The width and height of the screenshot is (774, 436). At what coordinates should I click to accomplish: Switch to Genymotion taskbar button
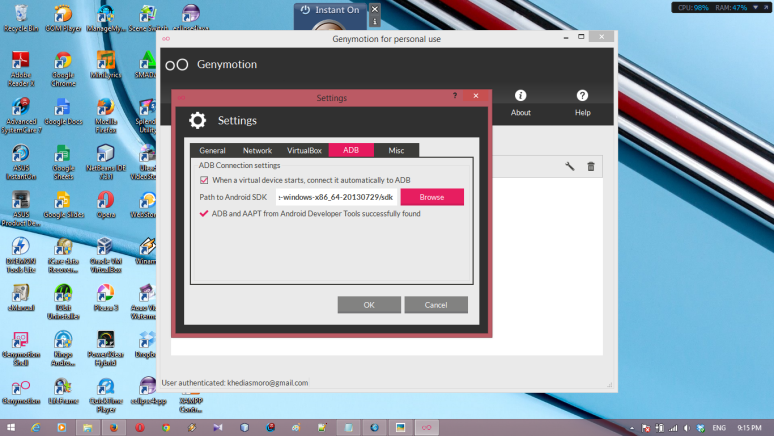426,428
